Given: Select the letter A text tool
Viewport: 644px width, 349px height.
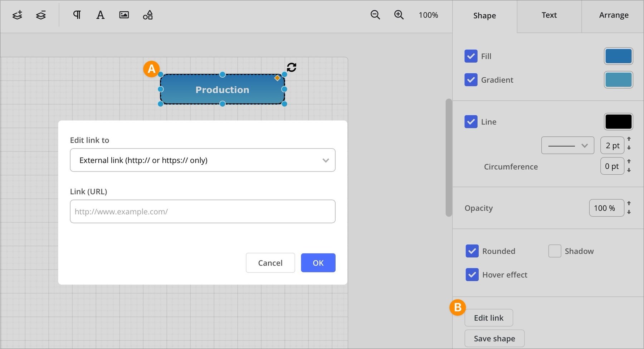Looking at the screenshot, I should coord(101,15).
